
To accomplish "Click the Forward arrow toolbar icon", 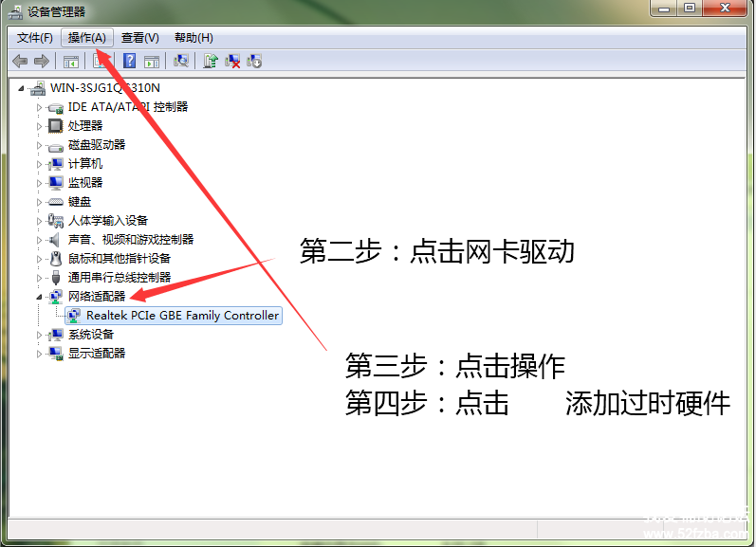I will (42, 62).
